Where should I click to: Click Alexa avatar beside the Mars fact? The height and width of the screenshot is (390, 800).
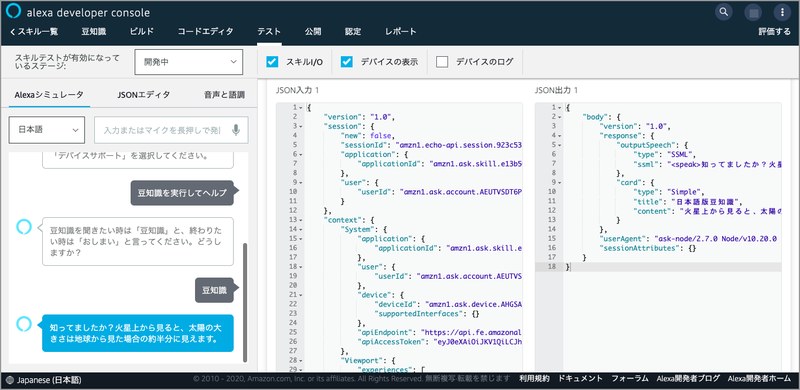[x=23, y=323]
